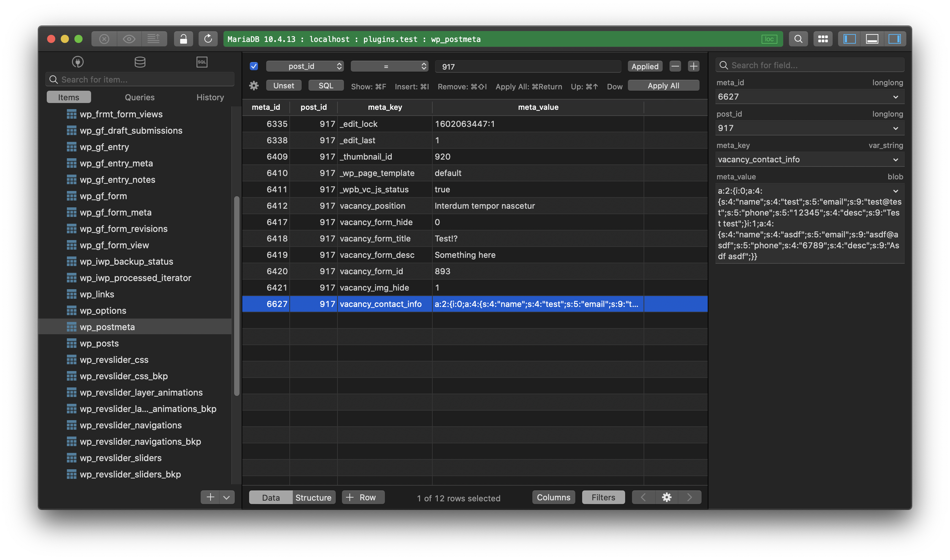
Task: Click the loc tag in connection bar
Action: 769,39
